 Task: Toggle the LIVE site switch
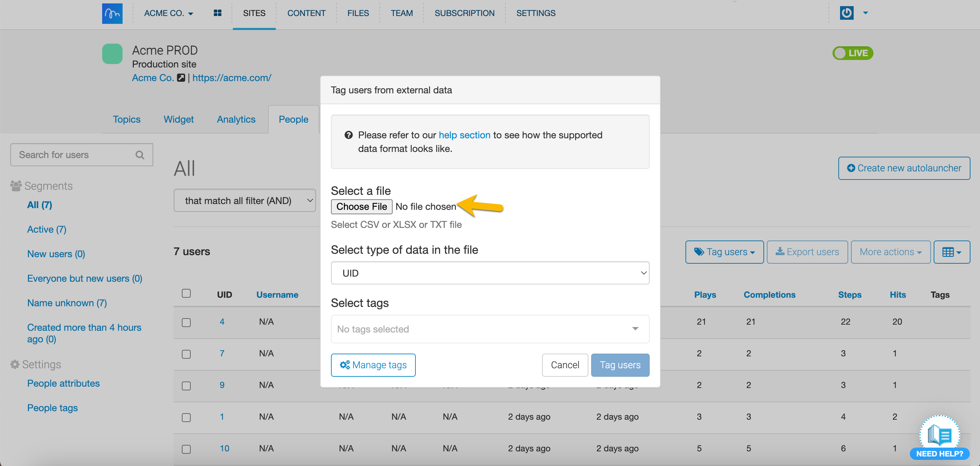tap(853, 53)
